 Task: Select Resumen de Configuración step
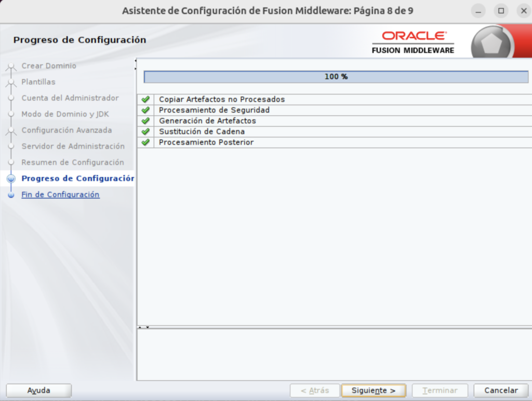click(73, 163)
